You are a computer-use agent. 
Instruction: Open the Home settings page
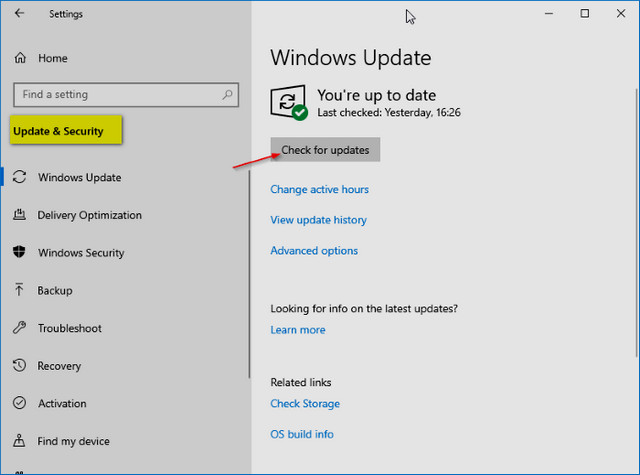click(53, 58)
